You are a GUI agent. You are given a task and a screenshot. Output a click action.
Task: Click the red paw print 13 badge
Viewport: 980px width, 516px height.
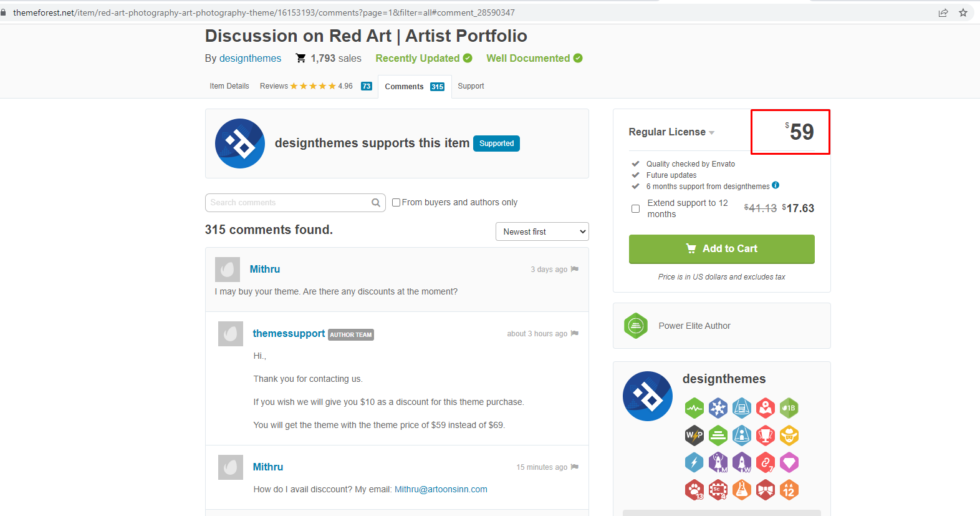point(694,490)
